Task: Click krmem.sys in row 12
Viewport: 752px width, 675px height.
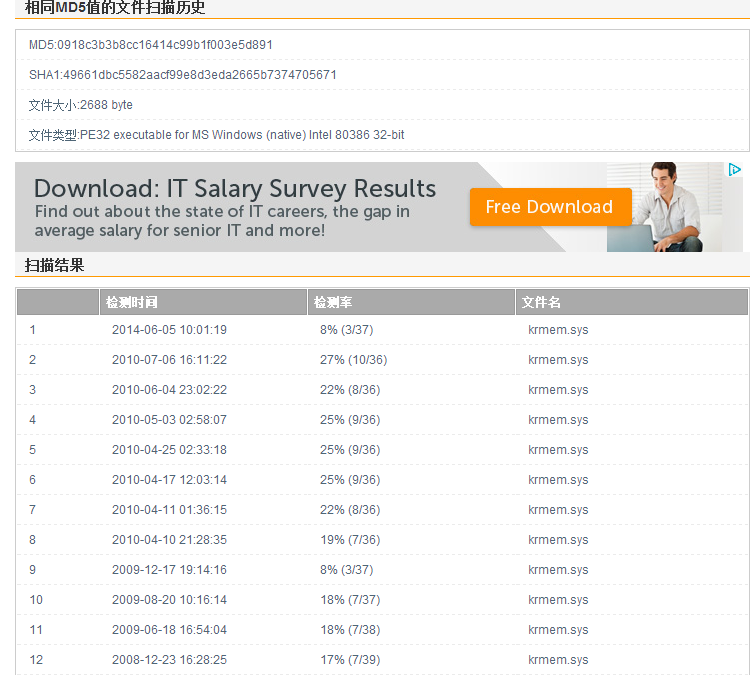Action: click(x=558, y=660)
